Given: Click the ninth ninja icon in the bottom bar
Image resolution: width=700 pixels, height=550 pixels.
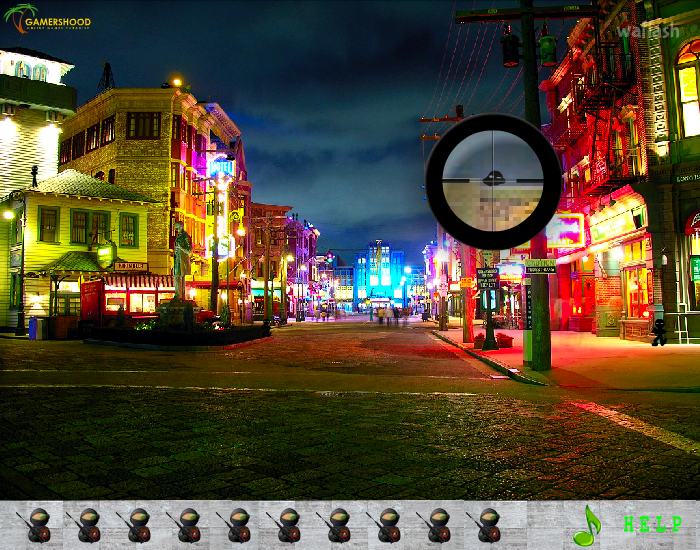Looking at the screenshot, I should click(434, 525).
